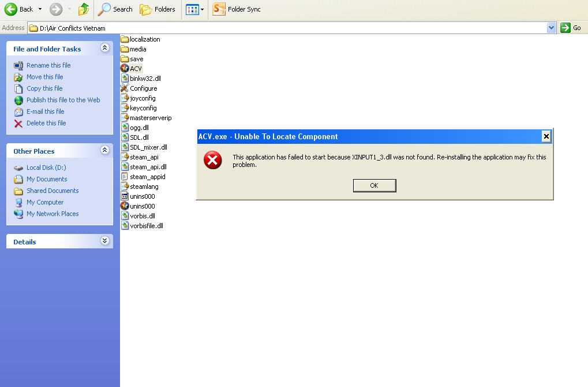Click Move this file link
The width and height of the screenshot is (588, 387).
pyautogui.click(x=44, y=77)
